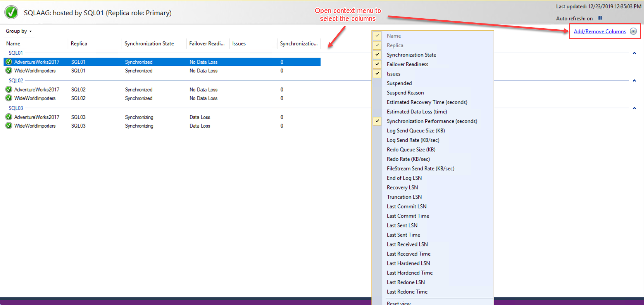Sort by the Issues column header
This screenshot has width=644, height=305.
tap(239, 43)
